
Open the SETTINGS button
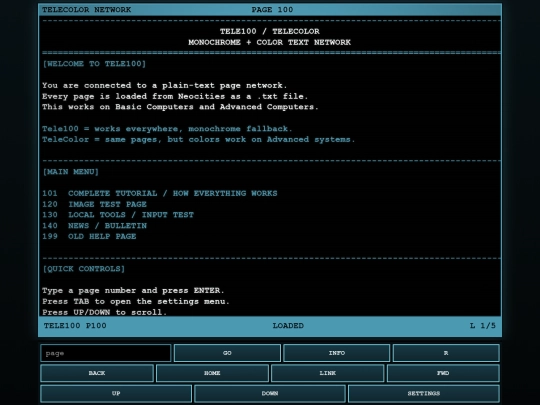[x=424, y=394]
